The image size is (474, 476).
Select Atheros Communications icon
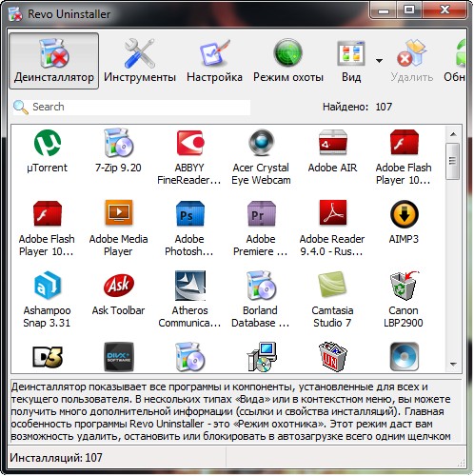tap(189, 286)
